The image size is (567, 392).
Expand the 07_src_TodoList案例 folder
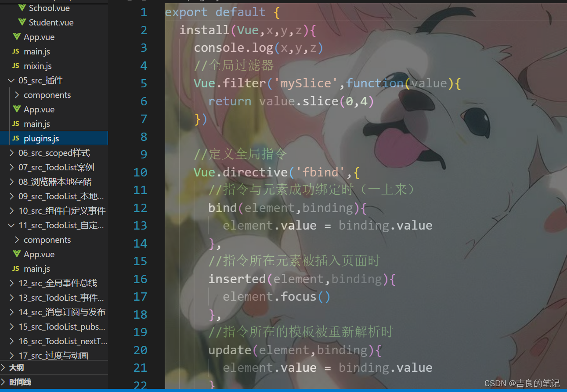click(11, 167)
